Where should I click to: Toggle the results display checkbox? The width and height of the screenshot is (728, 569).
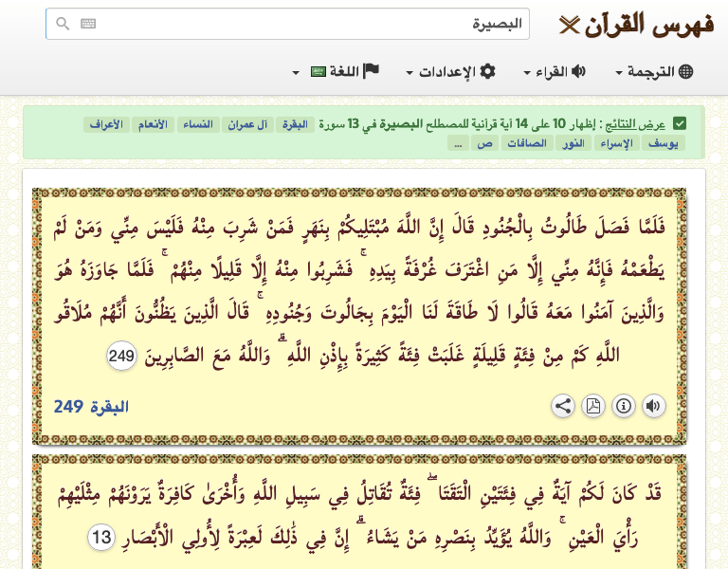pos(680,123)
